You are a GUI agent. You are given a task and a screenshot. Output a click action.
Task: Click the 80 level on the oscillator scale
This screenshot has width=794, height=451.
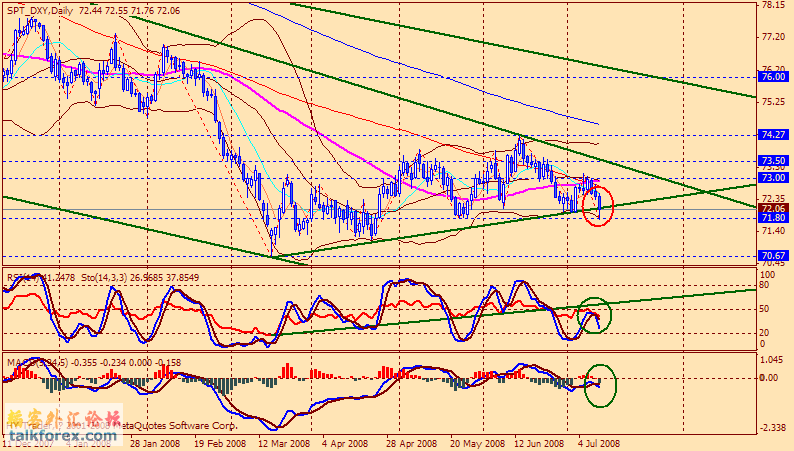(766, 285)
